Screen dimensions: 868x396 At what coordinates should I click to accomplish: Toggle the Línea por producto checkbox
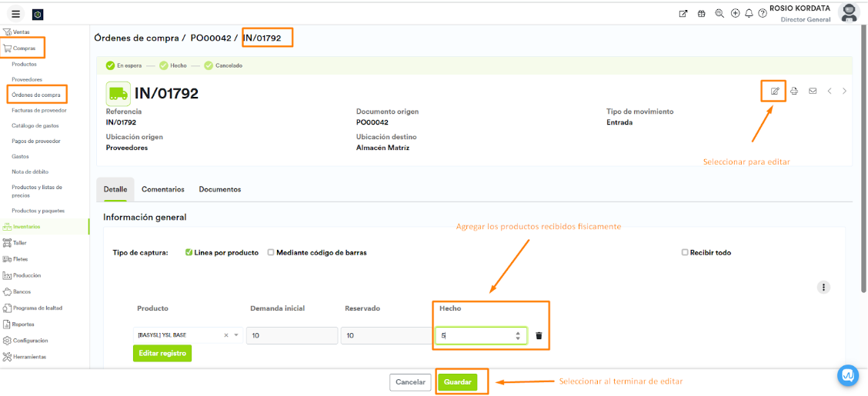coord(189,252)
